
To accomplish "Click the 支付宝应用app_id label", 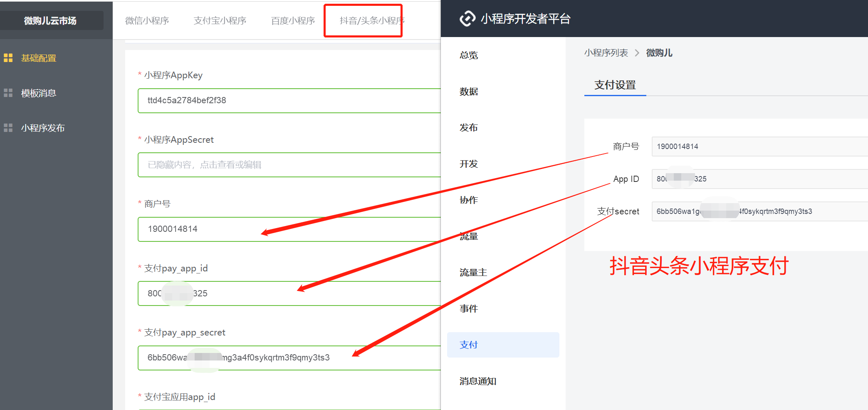I will 180,397.
